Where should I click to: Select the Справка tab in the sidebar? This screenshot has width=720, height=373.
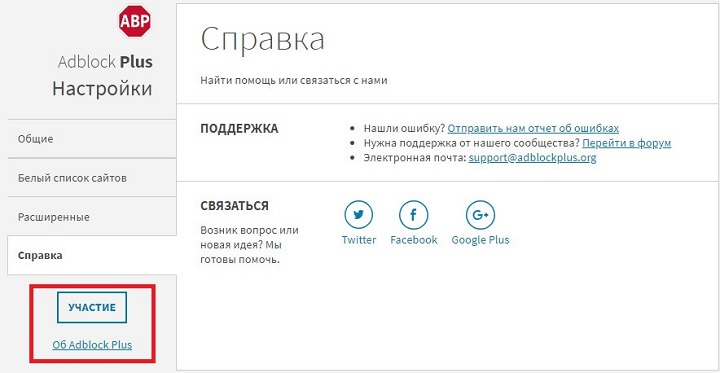pyautogui.click(x=92, y=255)
